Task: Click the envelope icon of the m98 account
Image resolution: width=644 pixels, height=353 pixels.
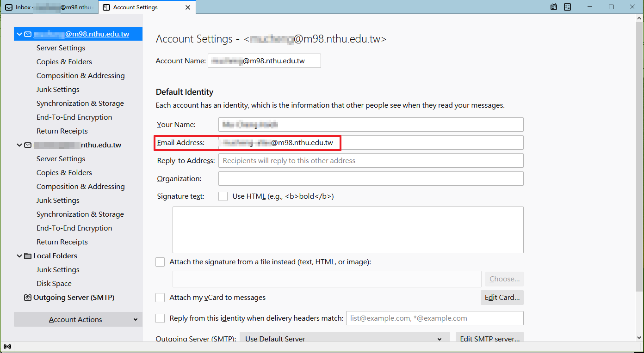Action: 28,34
